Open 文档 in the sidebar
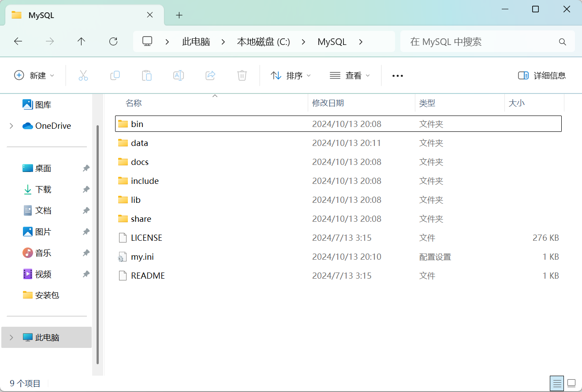 37,211
